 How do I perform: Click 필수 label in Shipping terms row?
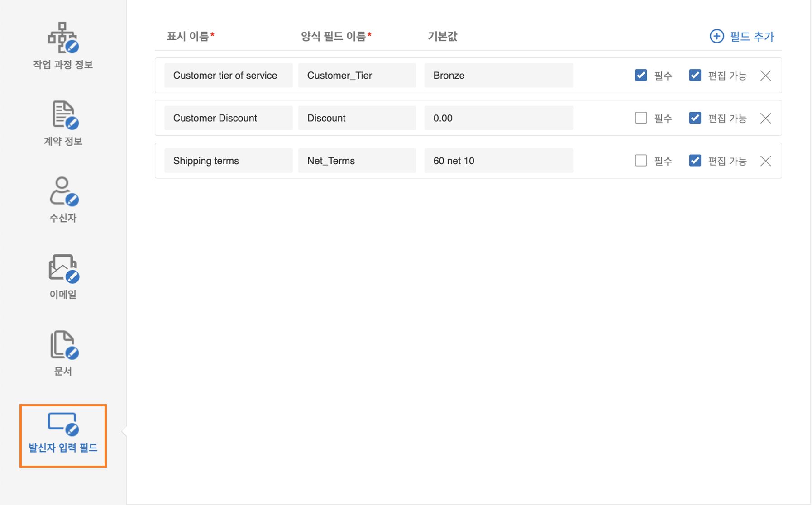tap(663, 161)
